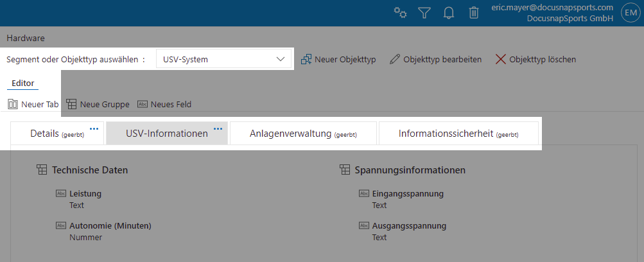Open the Anlagenverwaltung tab
Screen dimensions: 644x262
[303, 133]
